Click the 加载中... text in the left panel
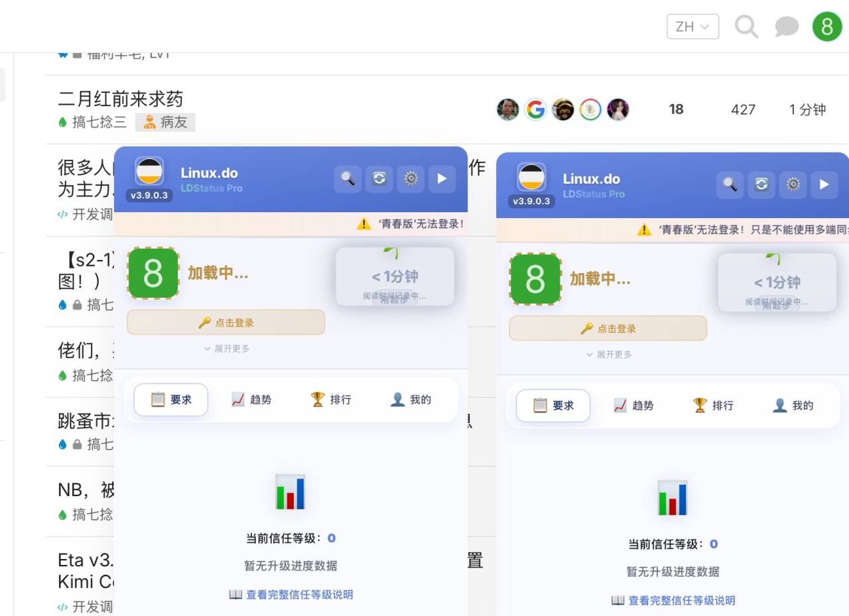 pos(218,273)
